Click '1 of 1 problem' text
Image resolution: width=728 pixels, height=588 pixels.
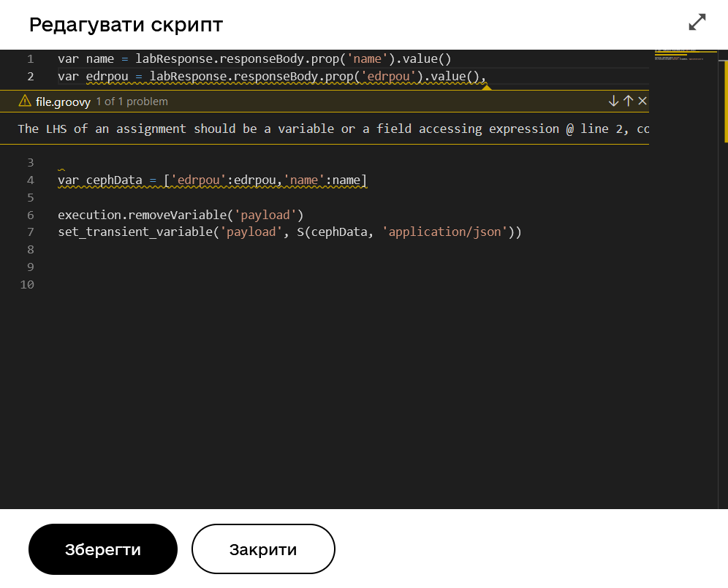tap(132, 102)
